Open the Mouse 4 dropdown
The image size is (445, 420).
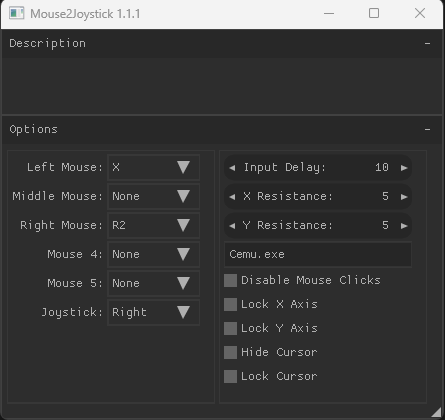[x=154, y=254]
